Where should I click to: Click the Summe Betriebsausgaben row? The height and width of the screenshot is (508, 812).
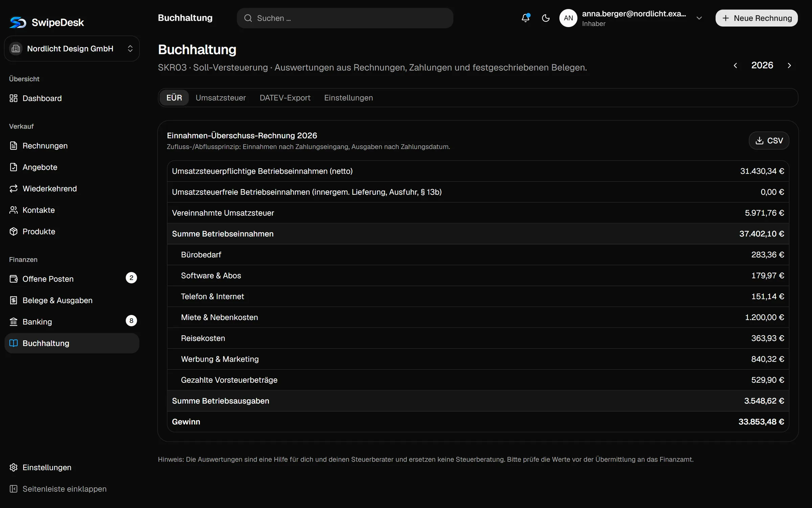(x=478, y=401)
